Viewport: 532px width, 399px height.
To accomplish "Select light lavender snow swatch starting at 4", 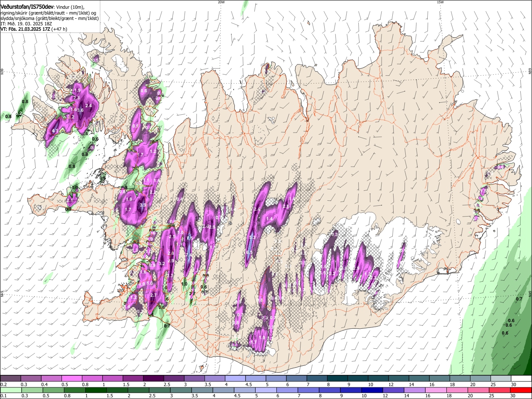I will pyautogui.click(x=235, y=379).
